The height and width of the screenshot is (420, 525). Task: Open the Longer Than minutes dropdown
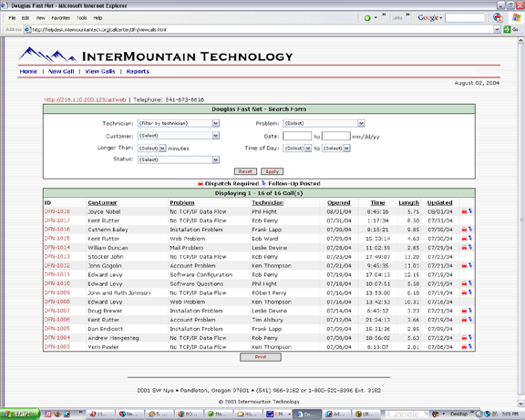(x=162, y=148)
